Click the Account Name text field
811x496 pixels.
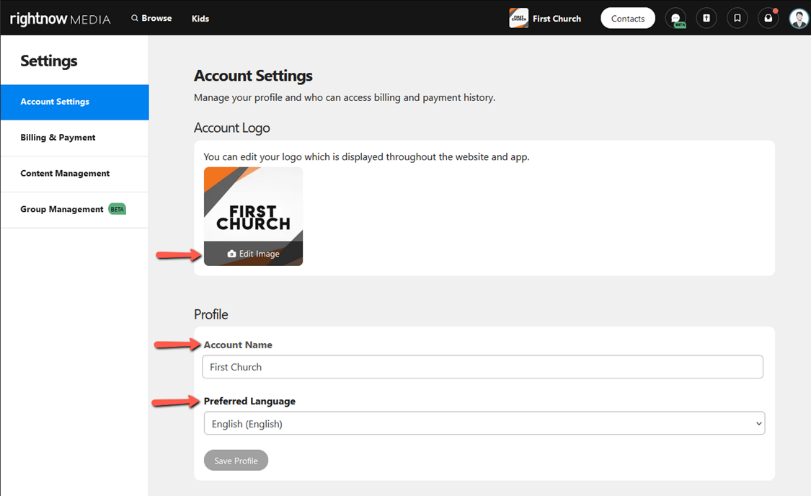483,367
